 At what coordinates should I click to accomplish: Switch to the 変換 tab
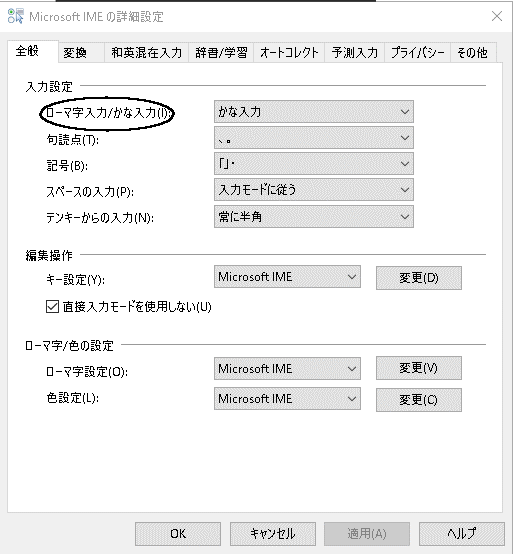pyautogui.click(x=82, y=53)
